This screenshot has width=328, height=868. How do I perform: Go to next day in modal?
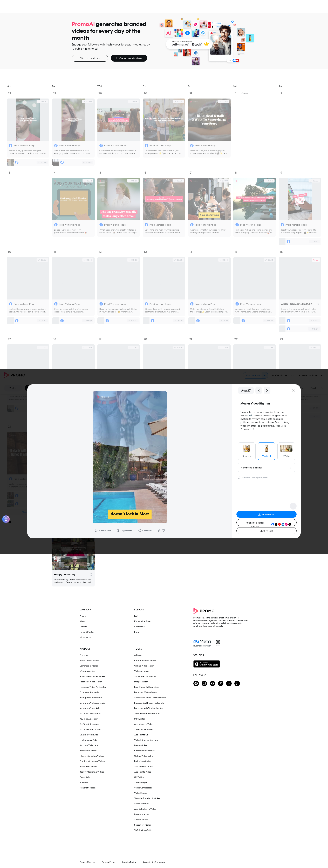point(267,390)
